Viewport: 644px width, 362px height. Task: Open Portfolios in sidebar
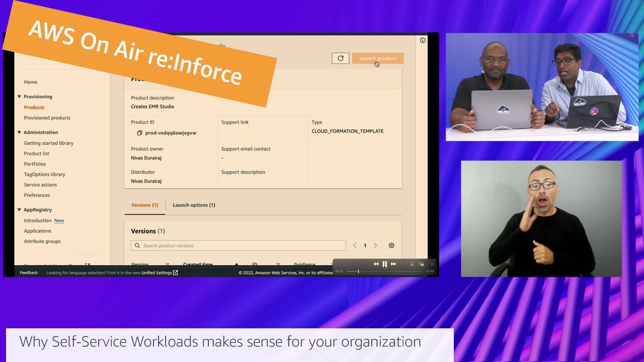click(35, 164)
